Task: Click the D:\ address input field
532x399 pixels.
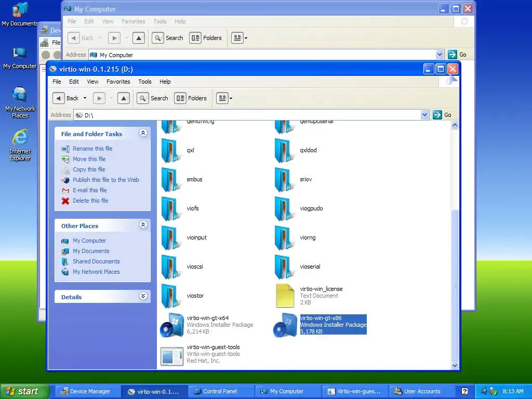Action: tap(248, 115)
